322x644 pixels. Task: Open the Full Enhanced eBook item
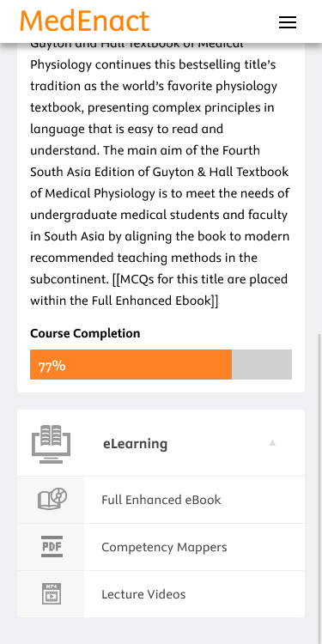161,500
